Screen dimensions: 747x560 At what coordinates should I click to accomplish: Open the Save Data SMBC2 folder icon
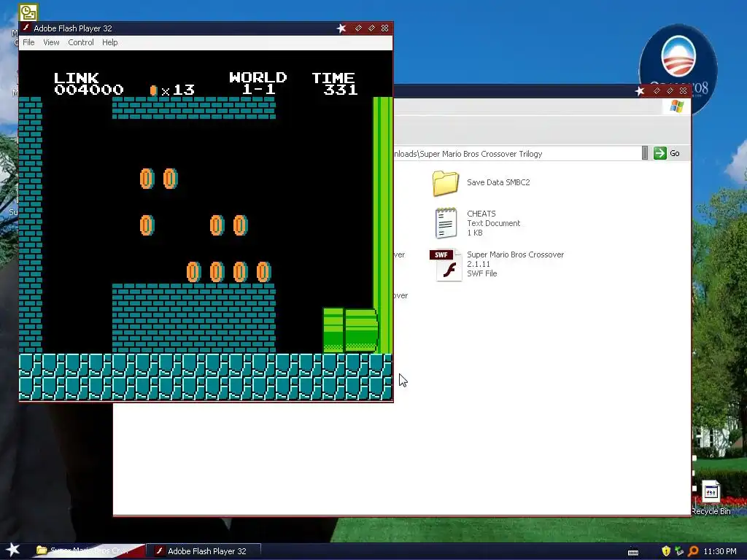point(446,183)
